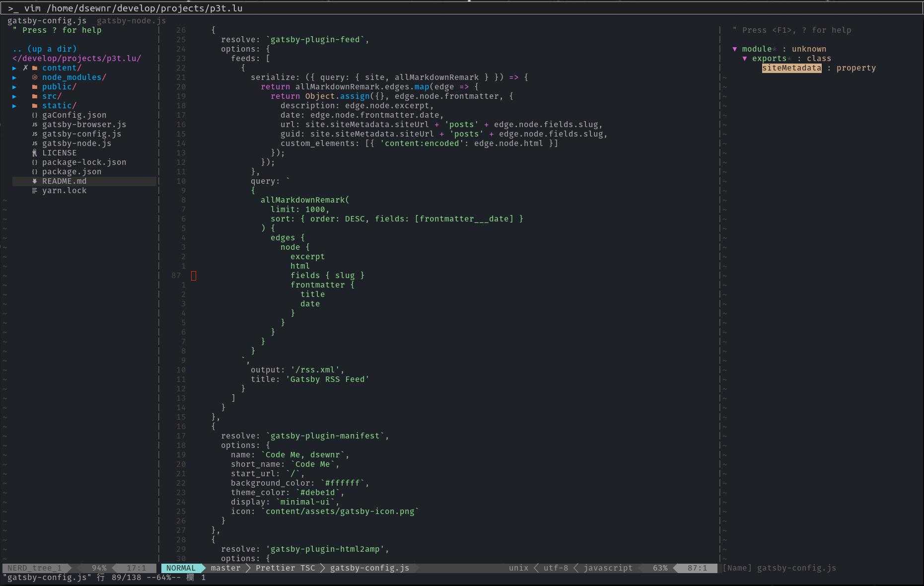The image size is (924, 586).
Task: Click the Prettier TSC status segment
Action: point(285,568)
